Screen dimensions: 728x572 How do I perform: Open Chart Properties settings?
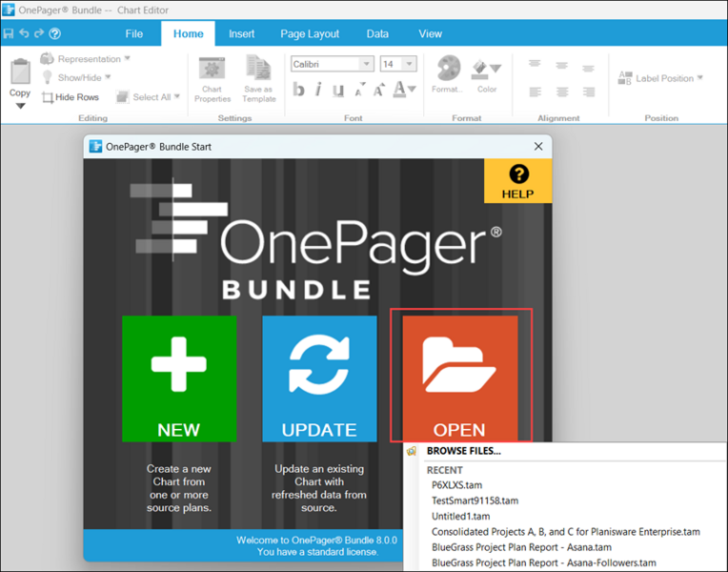(212, 79)
